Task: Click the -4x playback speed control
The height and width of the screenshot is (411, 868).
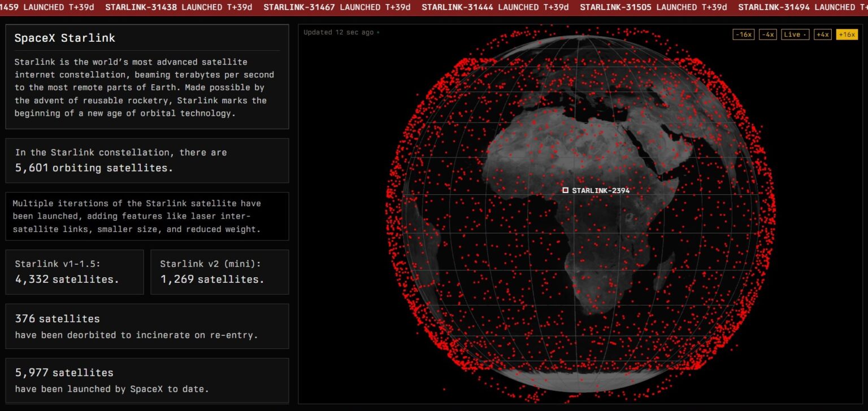Action: 769,34
